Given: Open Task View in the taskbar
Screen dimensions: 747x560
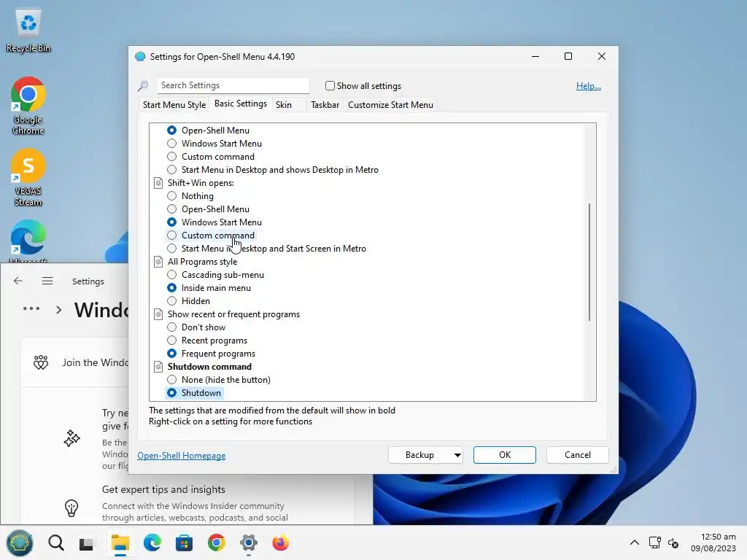Looking at the screenshot, I should tap(86, 543).
